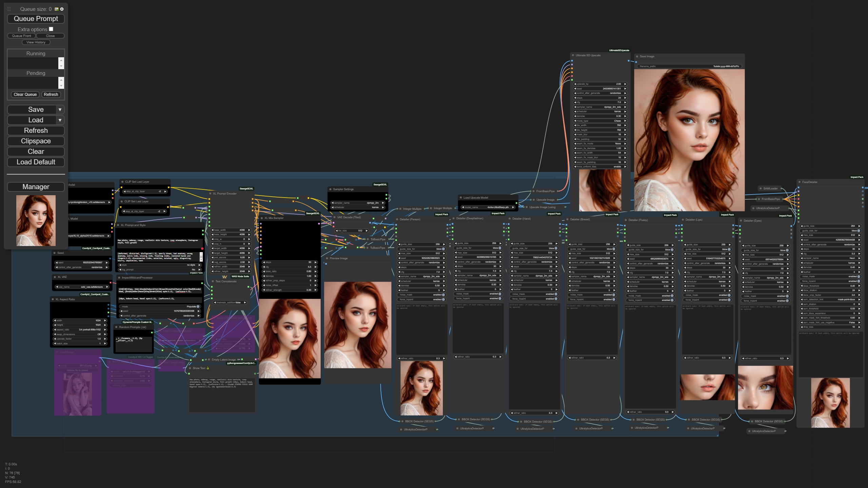Open sampler_name dropdown in Ultimate SD Upscale
Viewport: 868px width, 488px height.
pyautogui.click(x=599, y=107)
